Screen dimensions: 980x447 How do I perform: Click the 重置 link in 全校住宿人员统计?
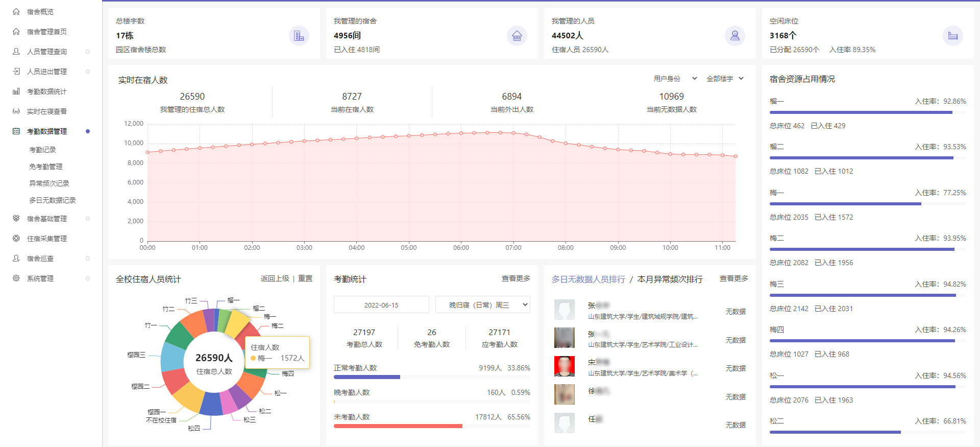(x=305, y=278)
